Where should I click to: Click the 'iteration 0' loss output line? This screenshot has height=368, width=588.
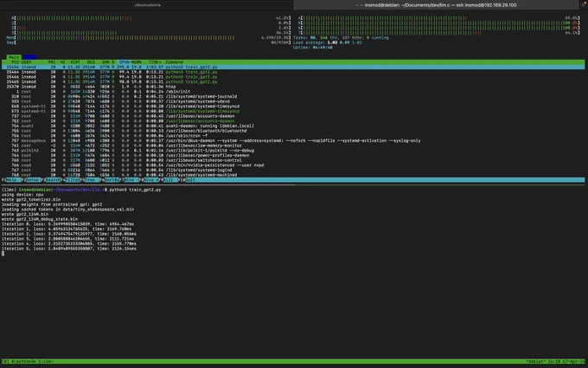click(x=67, y=223)
